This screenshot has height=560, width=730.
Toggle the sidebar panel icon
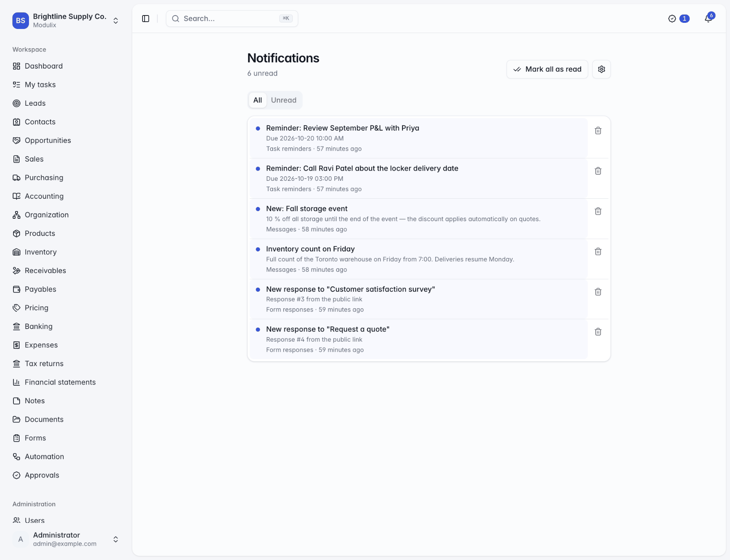(x=146, y=19)
